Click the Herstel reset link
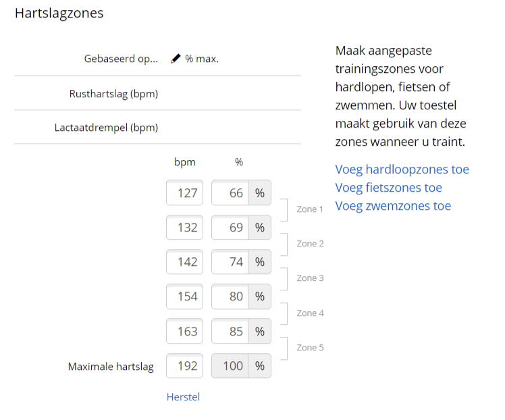 click(x=183, y=397)
